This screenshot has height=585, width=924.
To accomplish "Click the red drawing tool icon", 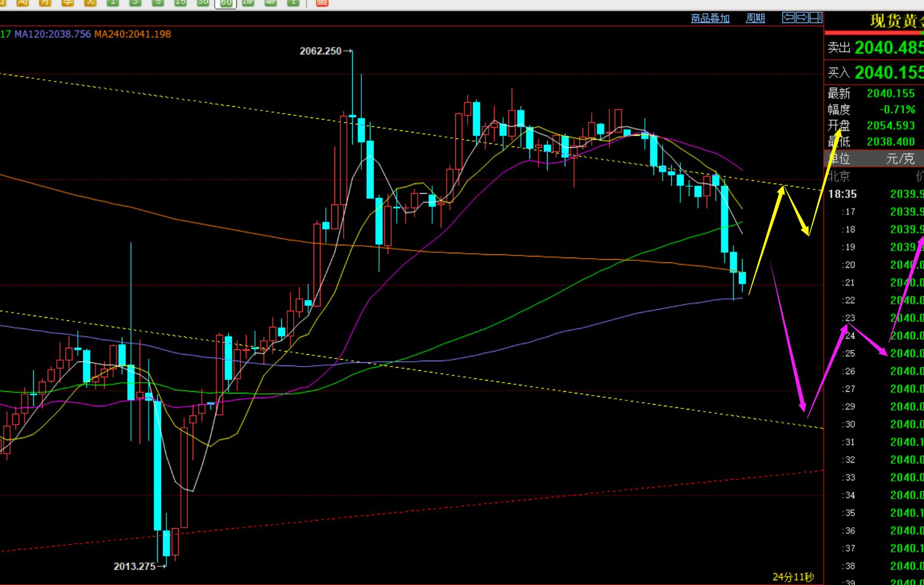I will [x=322, y=2].
